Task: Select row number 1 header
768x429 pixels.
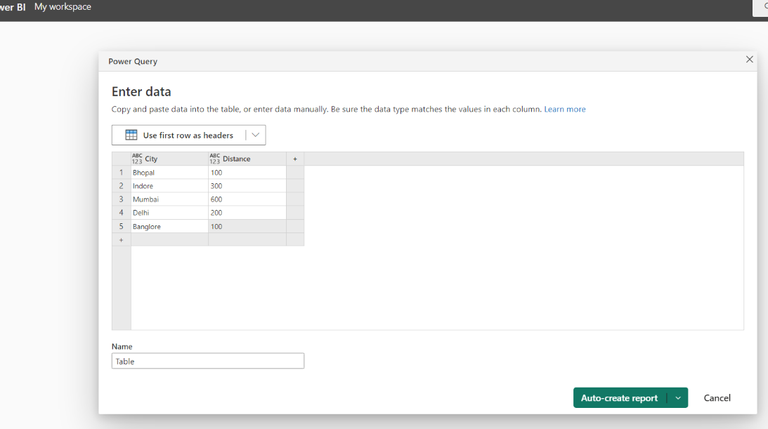Action: click(x=121, y=173)
